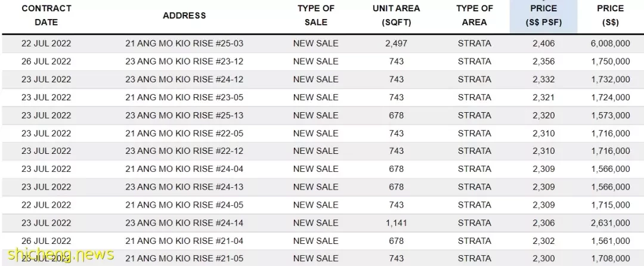Select the 21 Ang Mo Kio Rise #25-03 row

322,44
